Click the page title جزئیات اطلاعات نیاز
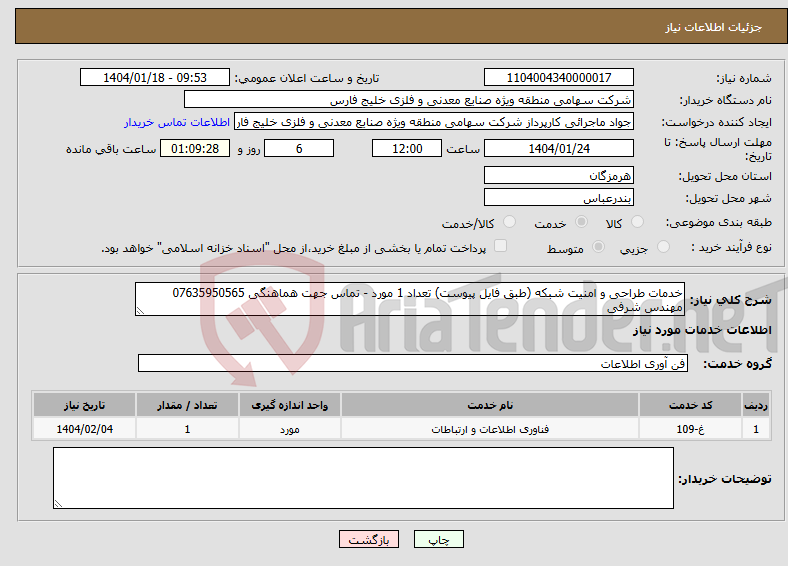The height and width of the screenshot is (566, 788). point(714,27)
